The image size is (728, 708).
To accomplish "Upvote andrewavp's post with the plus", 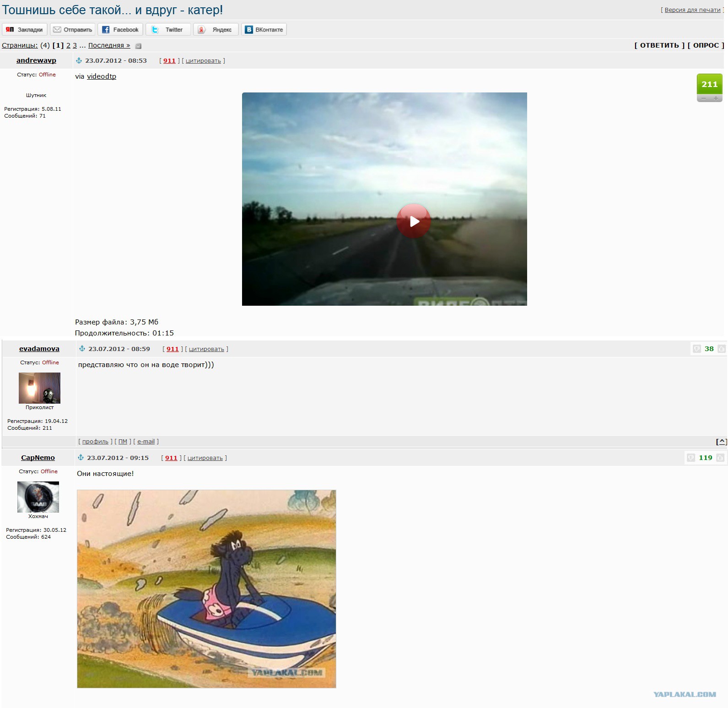I will click(716, 98).
